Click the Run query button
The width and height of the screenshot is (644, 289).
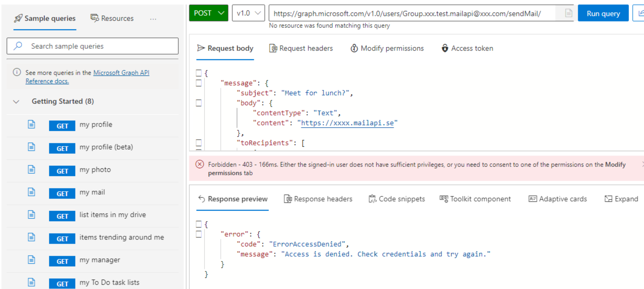[x=603, y=13]
